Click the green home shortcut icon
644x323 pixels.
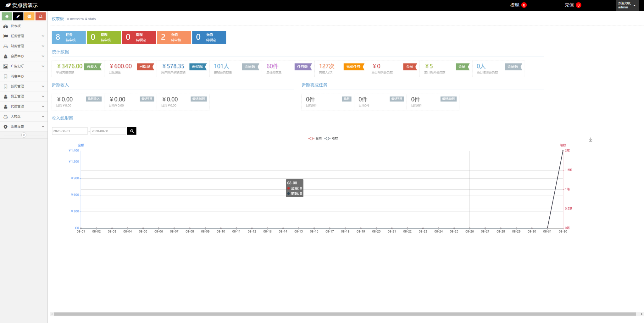pyautogui.click(x=7, y=16)
